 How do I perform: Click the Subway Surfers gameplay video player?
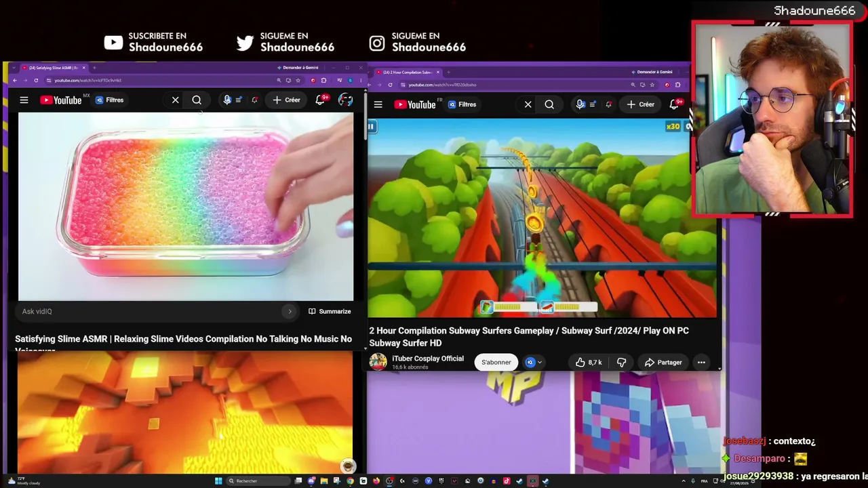tap(542, 218)
